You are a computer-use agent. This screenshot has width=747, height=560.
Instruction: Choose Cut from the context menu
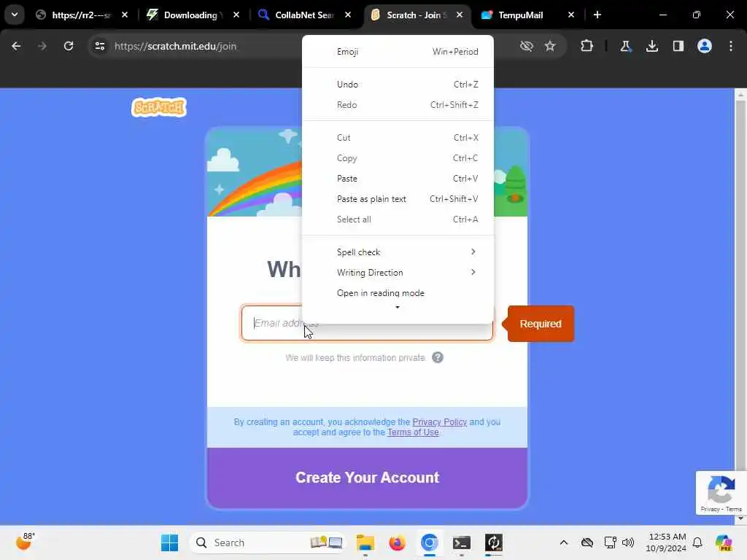(x=398, y=138)
